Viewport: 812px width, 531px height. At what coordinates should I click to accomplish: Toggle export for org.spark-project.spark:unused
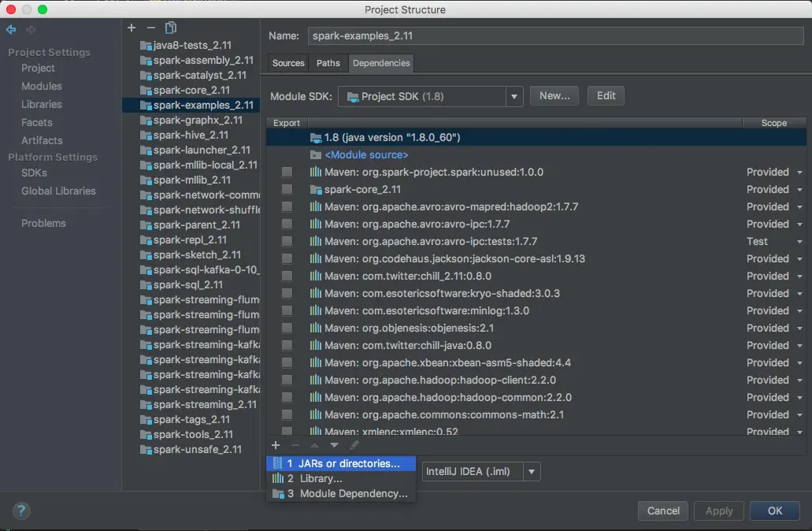point(287,172)
